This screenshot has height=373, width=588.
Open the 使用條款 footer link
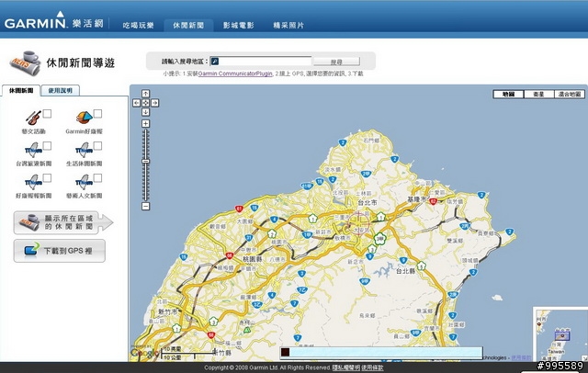[x=372, y=367]
